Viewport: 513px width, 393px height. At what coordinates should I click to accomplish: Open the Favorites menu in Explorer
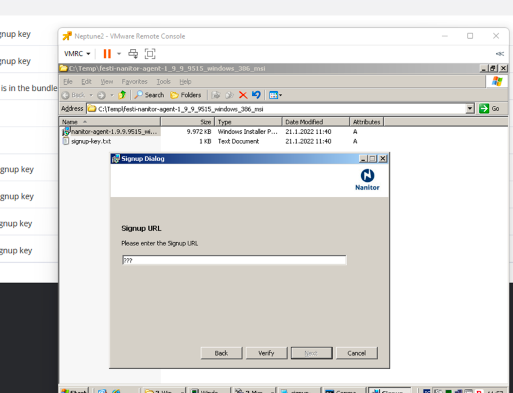point(134,81)
